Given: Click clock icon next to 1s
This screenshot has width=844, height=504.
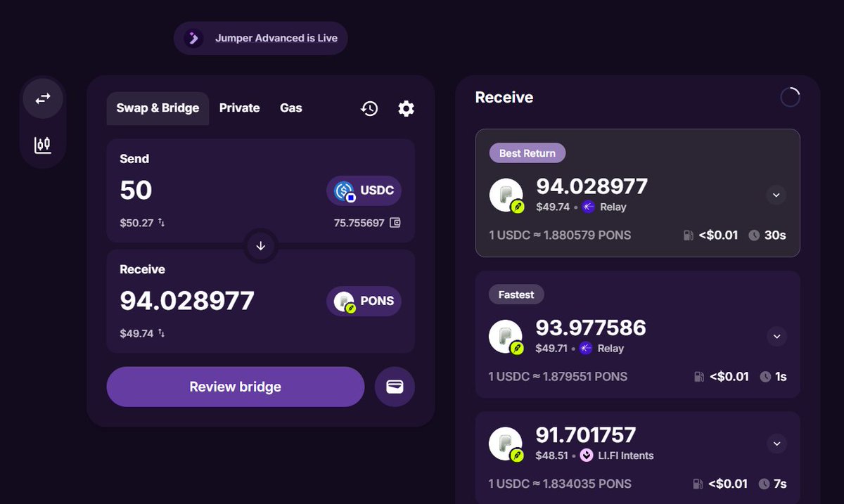Looking at the screenshot, I should point(765,377).
